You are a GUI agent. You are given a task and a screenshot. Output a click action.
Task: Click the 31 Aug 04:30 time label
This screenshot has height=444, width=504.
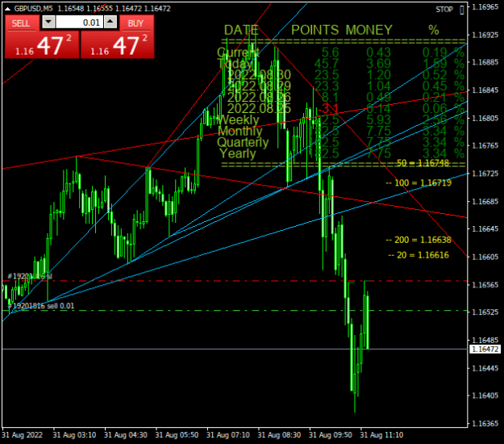126,435
